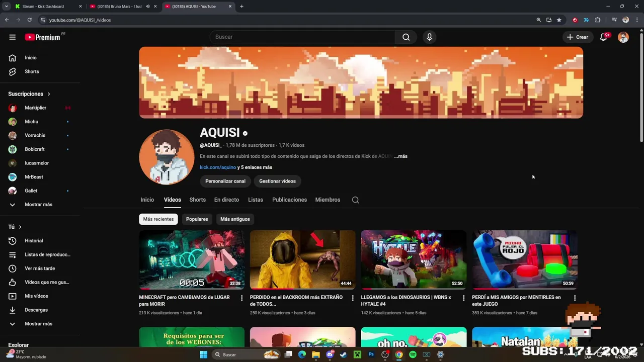Switch to the Publicaciones tab
The height and width of the screenshot is (362, 644).
click(x=289, y=200)
